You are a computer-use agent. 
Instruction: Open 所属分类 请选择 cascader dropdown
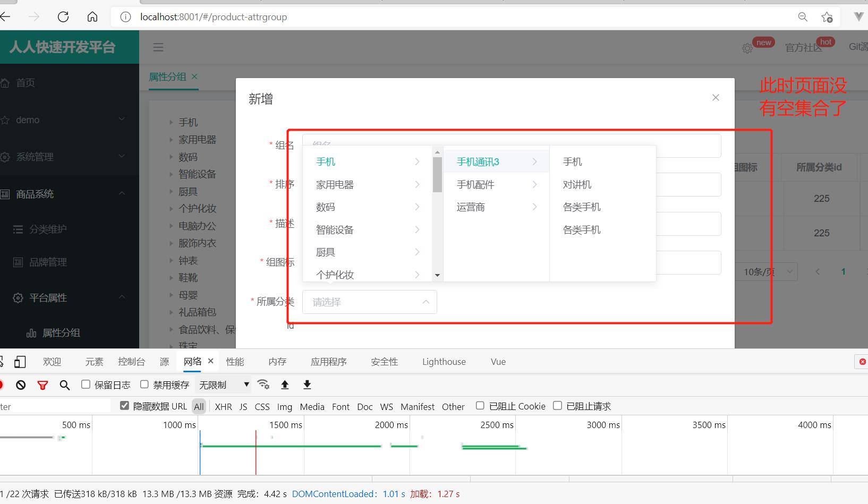click(x=370, y=302)
